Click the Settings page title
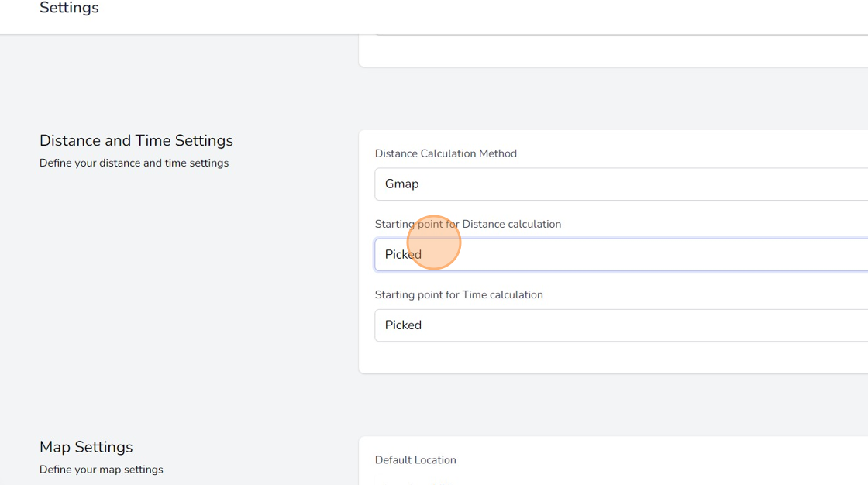Screen dimensions: 868x485 tap(69, 8)
